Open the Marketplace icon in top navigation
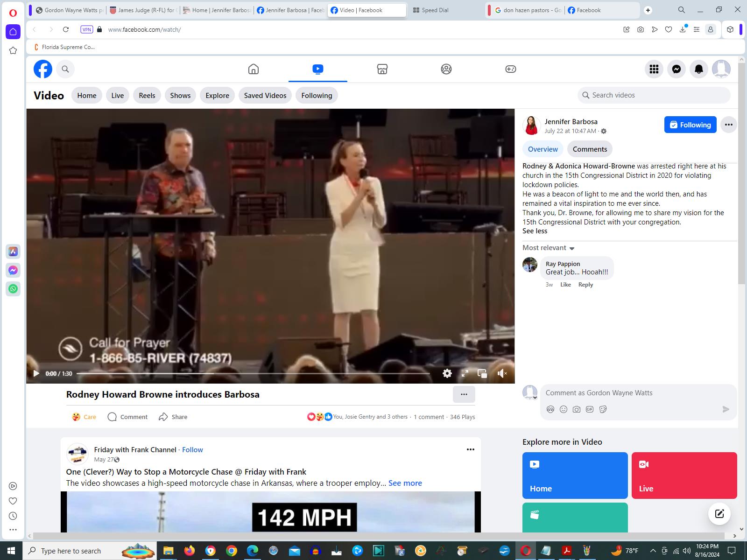 click(x=382, y=69)
